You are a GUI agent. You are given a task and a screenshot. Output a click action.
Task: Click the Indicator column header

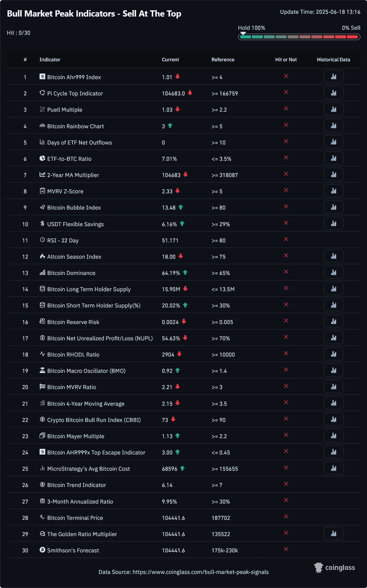click(50, 59)
